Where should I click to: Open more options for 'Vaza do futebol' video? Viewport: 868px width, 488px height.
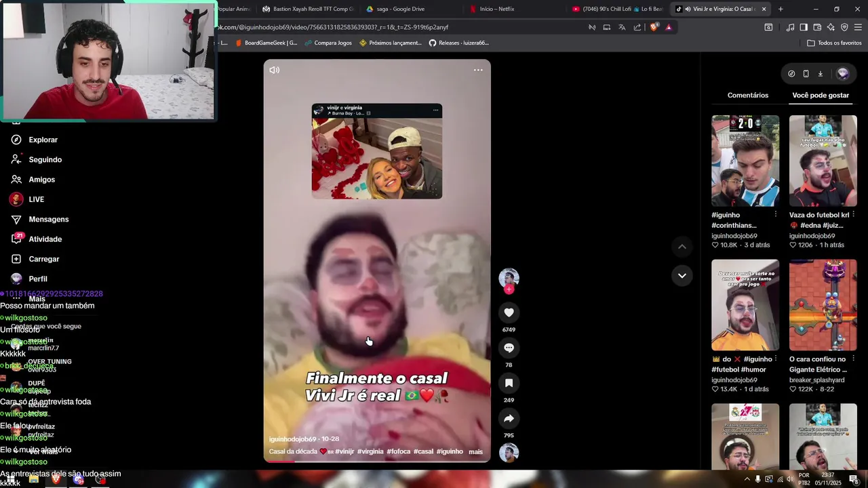(x=853, y=214)
